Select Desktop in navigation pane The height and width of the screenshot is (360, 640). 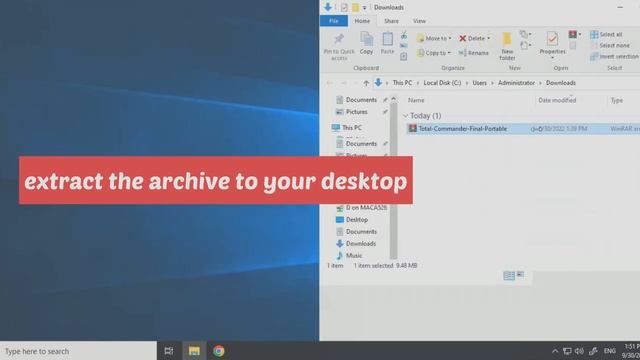click(352, 220)
